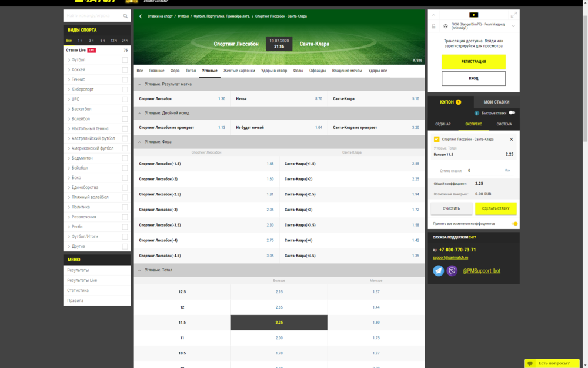
Task: Click the Макс stake link
Action: click(507, 171)
